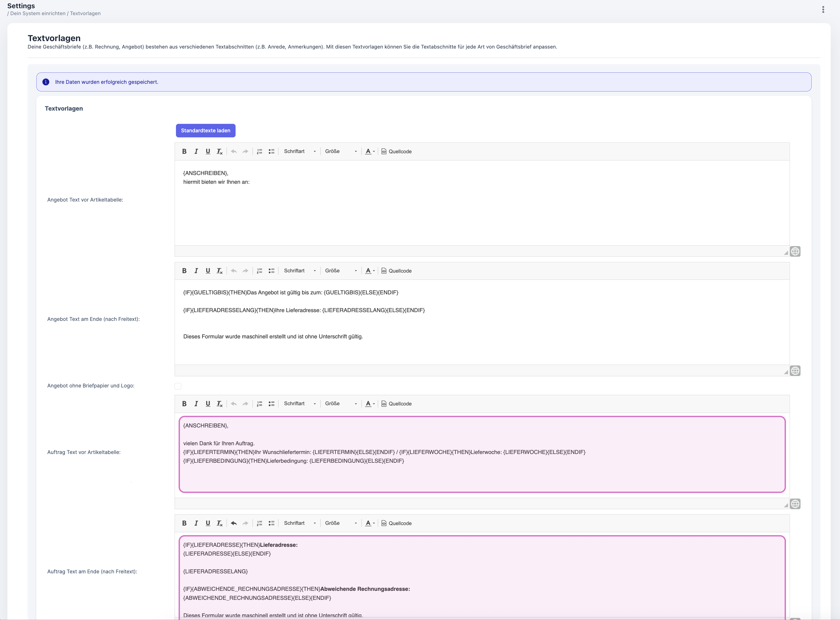Enable Angebot ohne Briefpapier und Logo checkbox
Screen dimensions: 840x620
(178, 386)
